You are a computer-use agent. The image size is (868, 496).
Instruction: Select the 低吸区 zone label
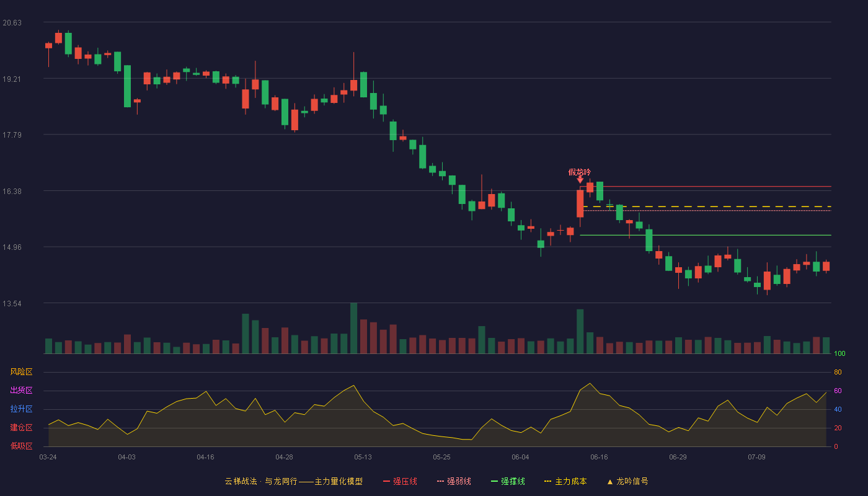(21, 446)
